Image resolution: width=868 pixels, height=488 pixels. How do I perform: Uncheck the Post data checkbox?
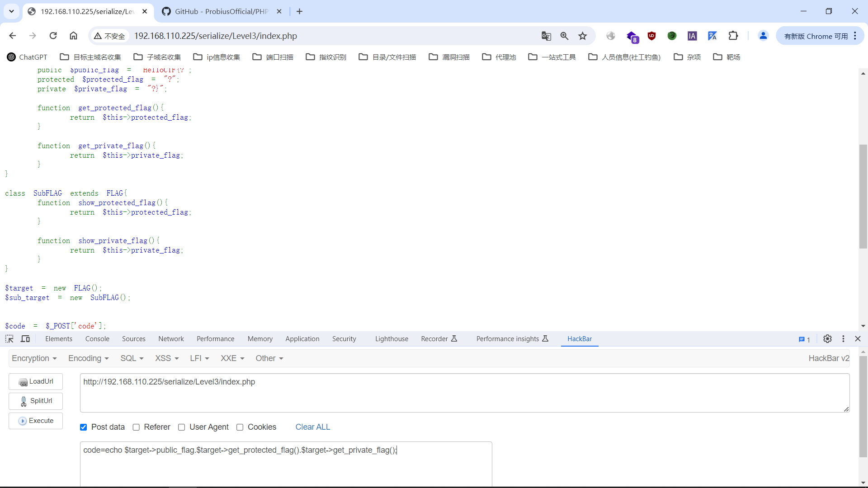point(84,427)
